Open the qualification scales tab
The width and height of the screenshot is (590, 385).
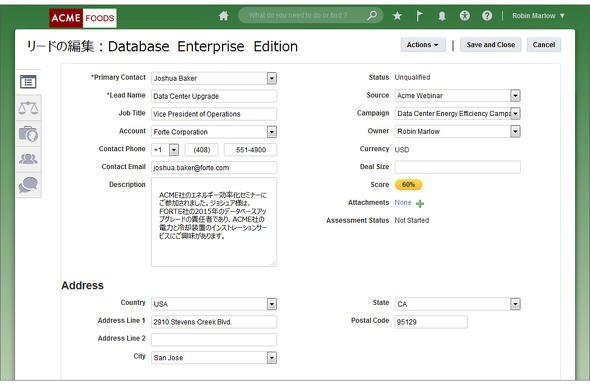pos(28,108)
